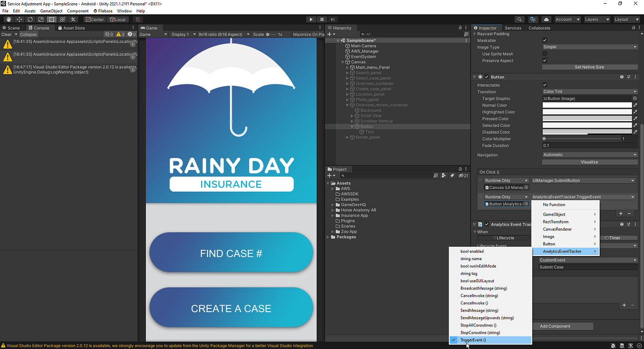Viewport: 644px width, 349px height.
Task: Step one frame forward
Action: click(x=333, y=19)
